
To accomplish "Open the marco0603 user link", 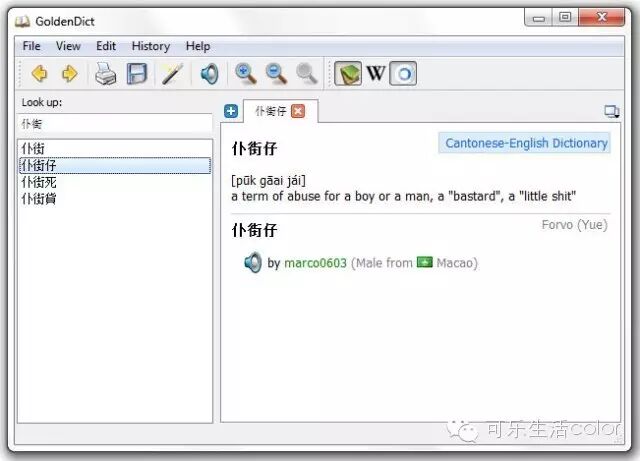I will tap(315, 263).
